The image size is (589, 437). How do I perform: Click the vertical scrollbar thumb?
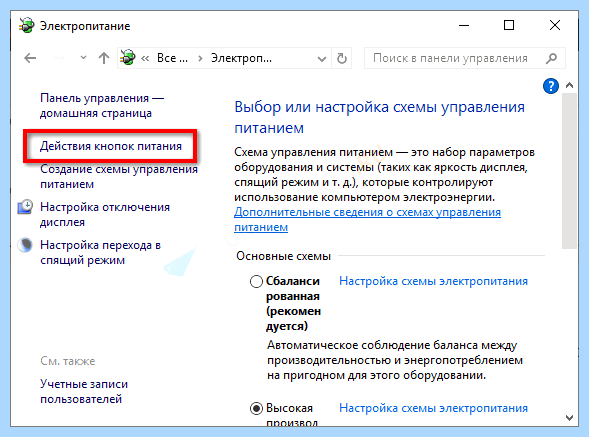[569, 171]
